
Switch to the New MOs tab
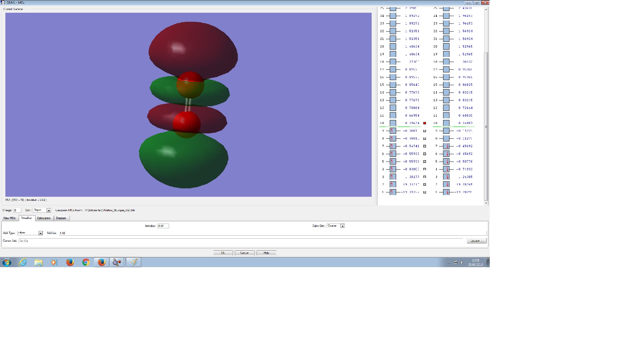(10, 218)
